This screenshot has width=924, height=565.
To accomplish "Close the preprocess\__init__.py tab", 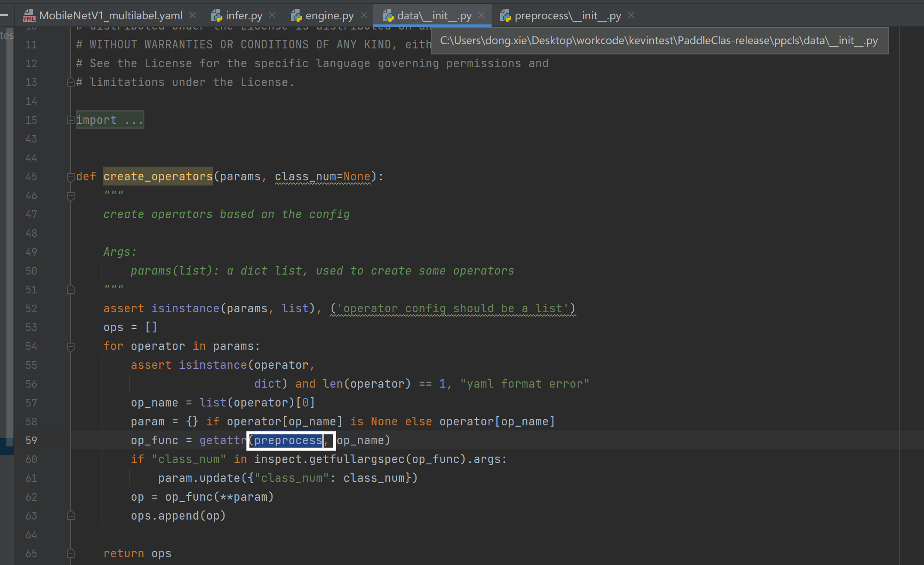I will [631, 15].
